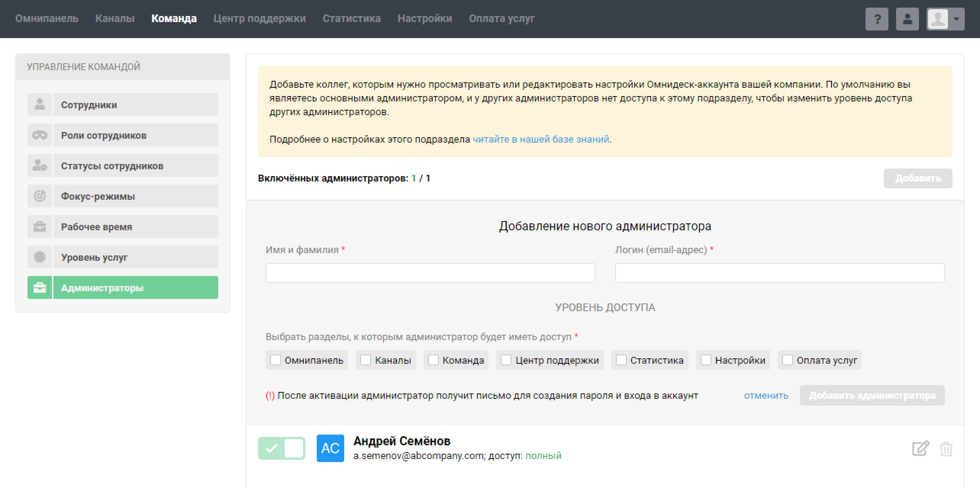
Task: Check the Омнипанель access checkbox
Action: pos(276,360)
